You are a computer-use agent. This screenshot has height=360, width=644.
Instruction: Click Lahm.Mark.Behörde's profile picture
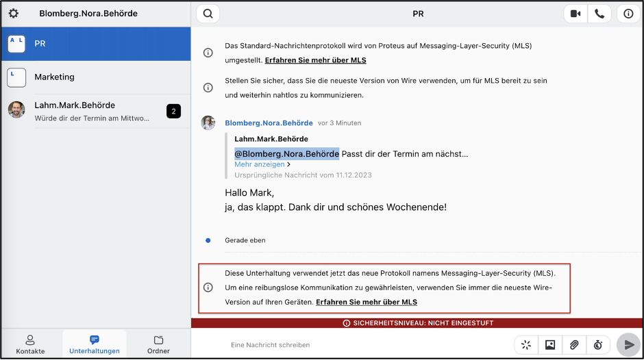pos(16,110)
